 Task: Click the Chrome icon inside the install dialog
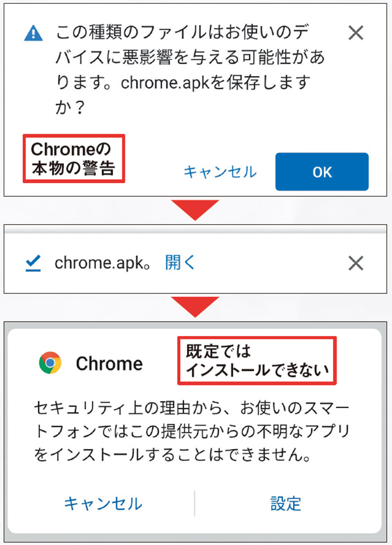[x=49, y=363]
